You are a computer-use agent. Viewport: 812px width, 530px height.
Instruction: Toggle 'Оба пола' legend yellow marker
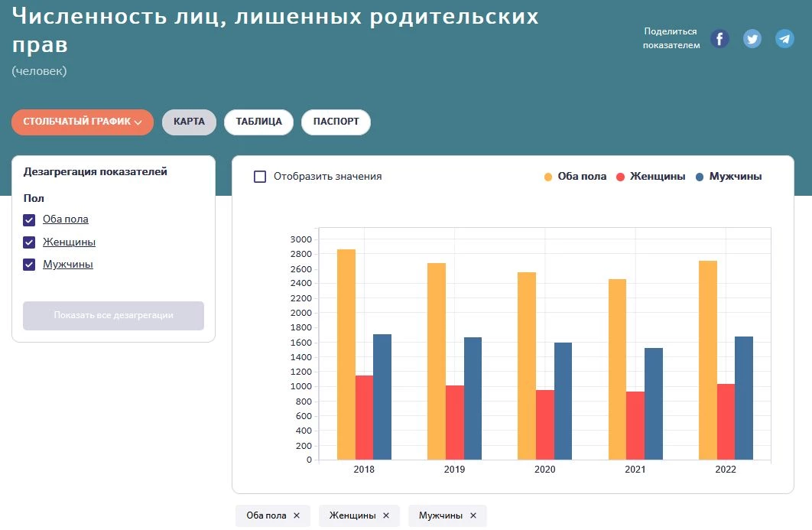pos(548,177)
